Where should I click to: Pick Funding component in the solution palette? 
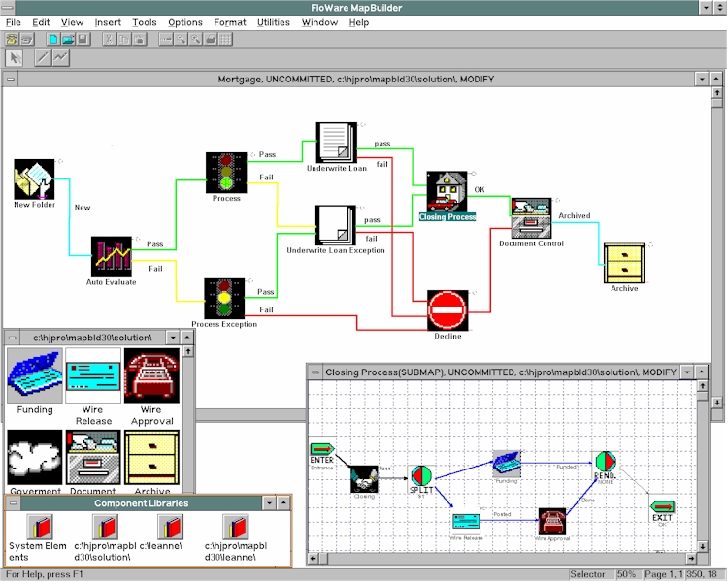tap(35, 375)
